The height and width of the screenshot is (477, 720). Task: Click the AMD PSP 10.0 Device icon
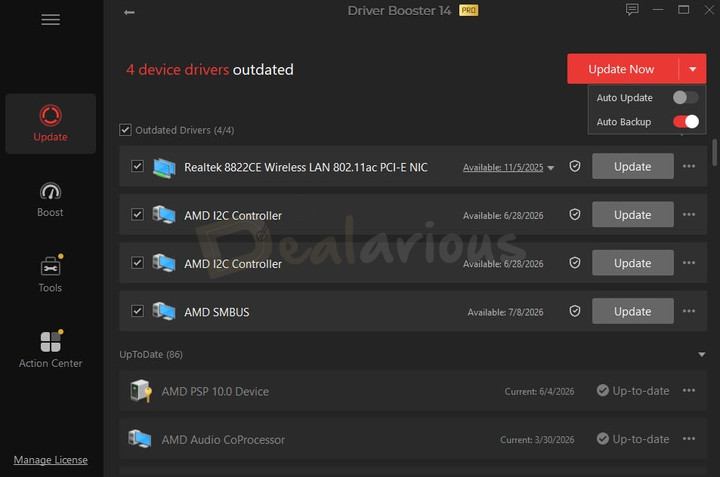(141, 391)
